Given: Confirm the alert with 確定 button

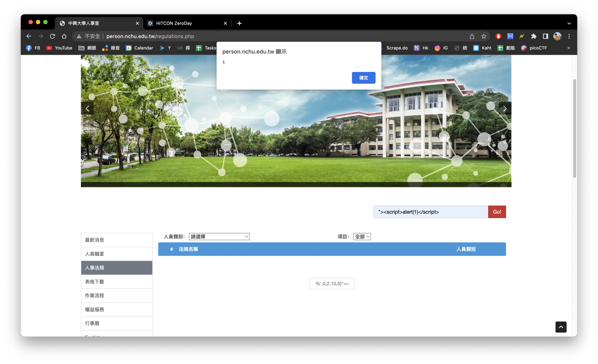Looking at the screenshot, I should coord(363,78).
